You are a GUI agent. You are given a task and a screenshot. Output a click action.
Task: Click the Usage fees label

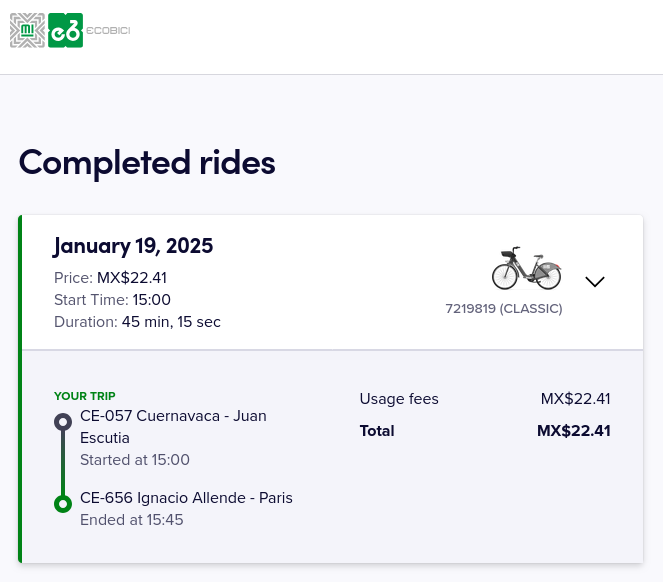click(x=399, y=399)
